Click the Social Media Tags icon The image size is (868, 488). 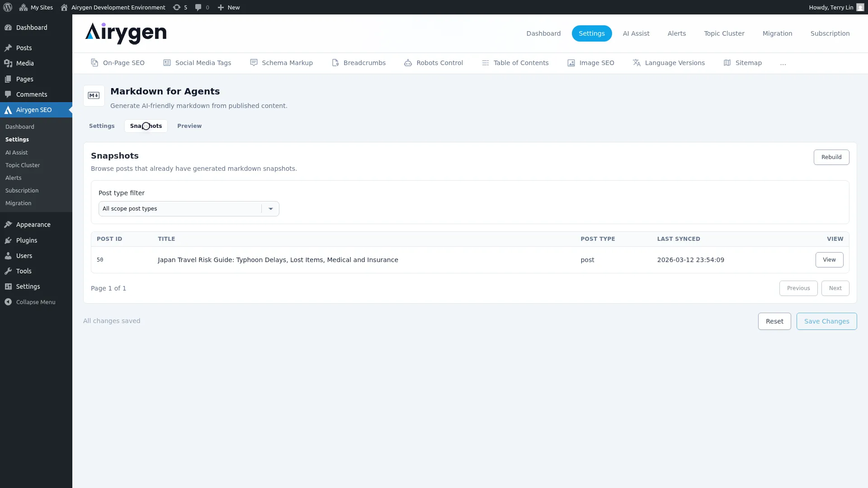167,63
